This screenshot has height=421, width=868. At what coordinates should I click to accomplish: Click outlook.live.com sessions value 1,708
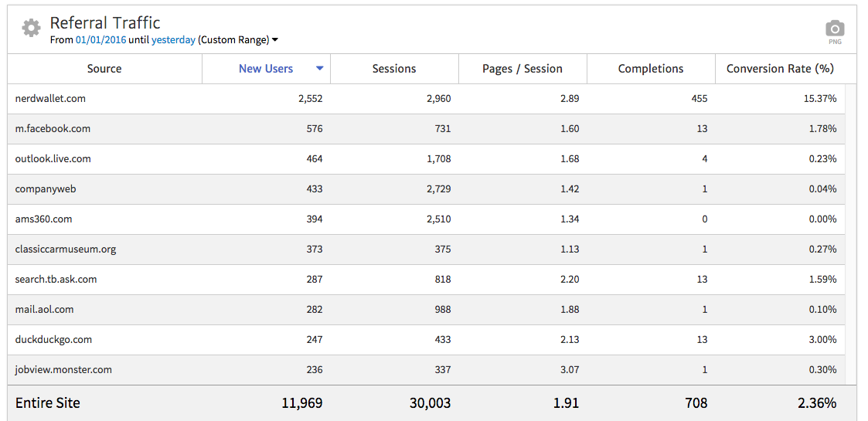pos(438,159)
